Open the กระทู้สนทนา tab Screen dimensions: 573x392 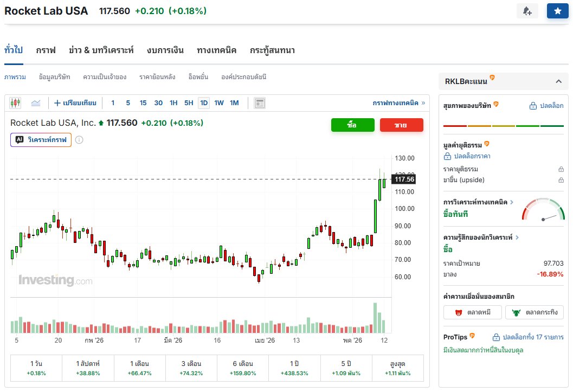point(272,50)
